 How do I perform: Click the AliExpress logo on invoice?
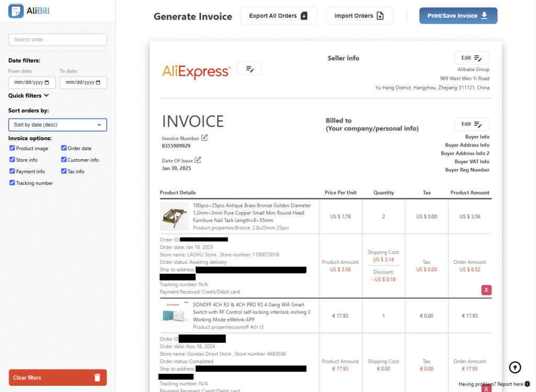tap(196, 71)
